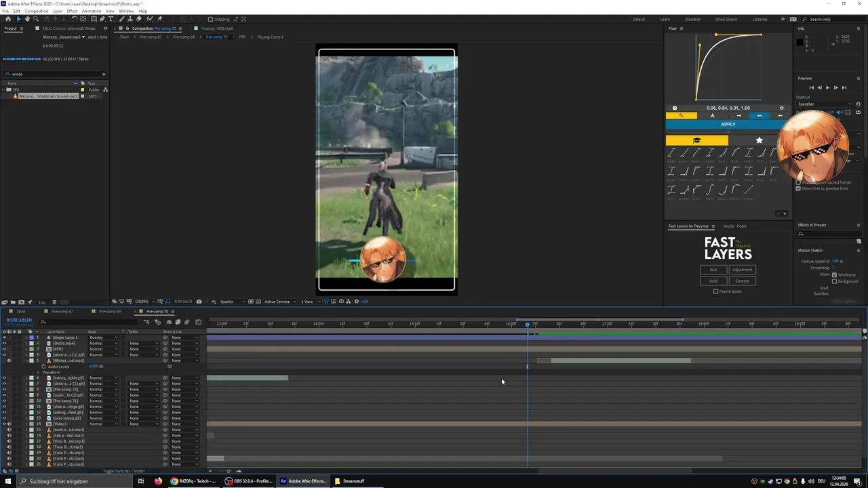
Task: Select the Clone Stamp tool
Action: tap(130, 19)
